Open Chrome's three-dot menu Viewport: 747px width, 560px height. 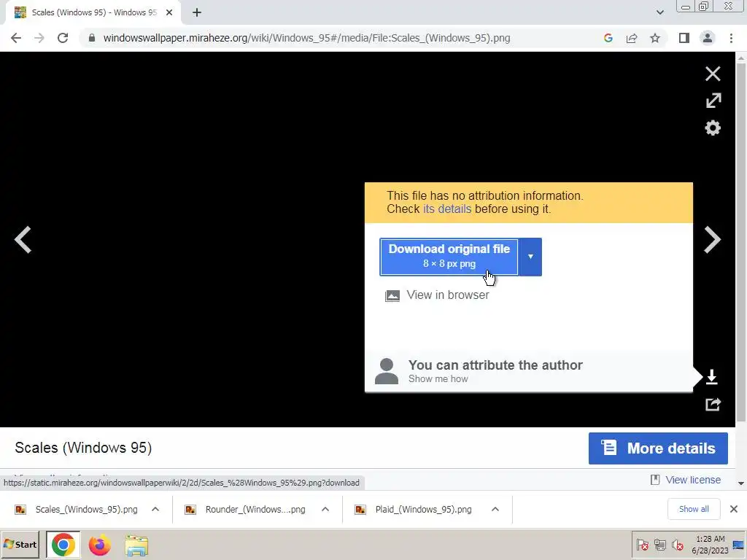731,38
